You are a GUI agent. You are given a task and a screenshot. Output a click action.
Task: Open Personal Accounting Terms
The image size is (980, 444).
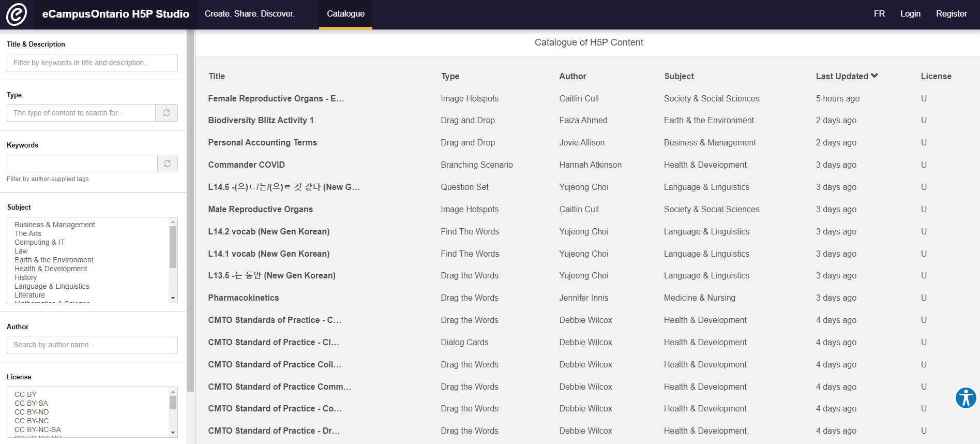pyautogui.click(x=262, y=142)
